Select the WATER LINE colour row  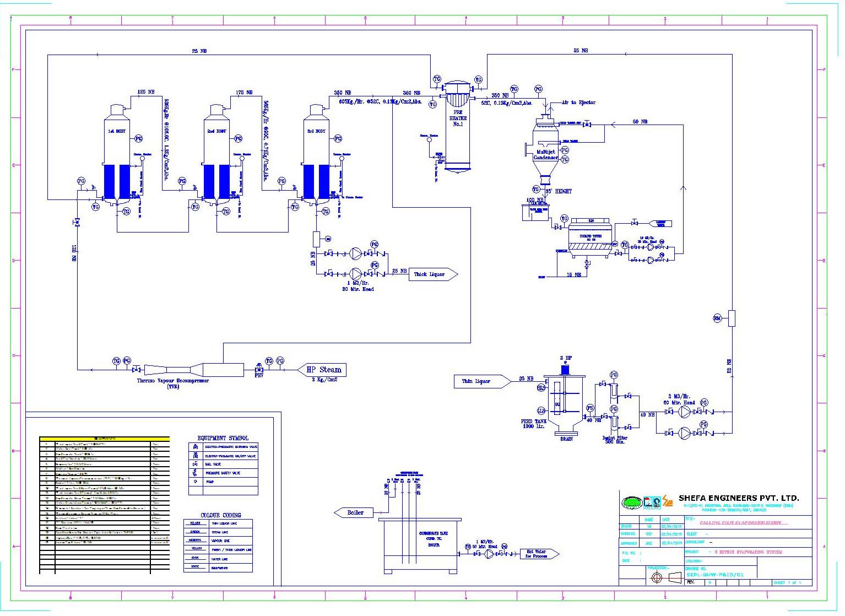[218, 559]
